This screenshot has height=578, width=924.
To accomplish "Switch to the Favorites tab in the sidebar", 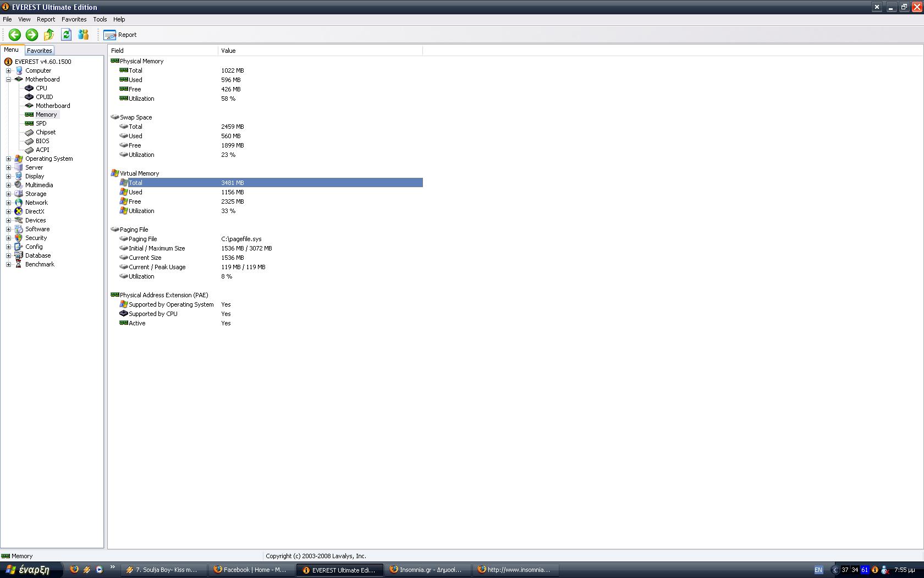I will (x=40, y=51).
